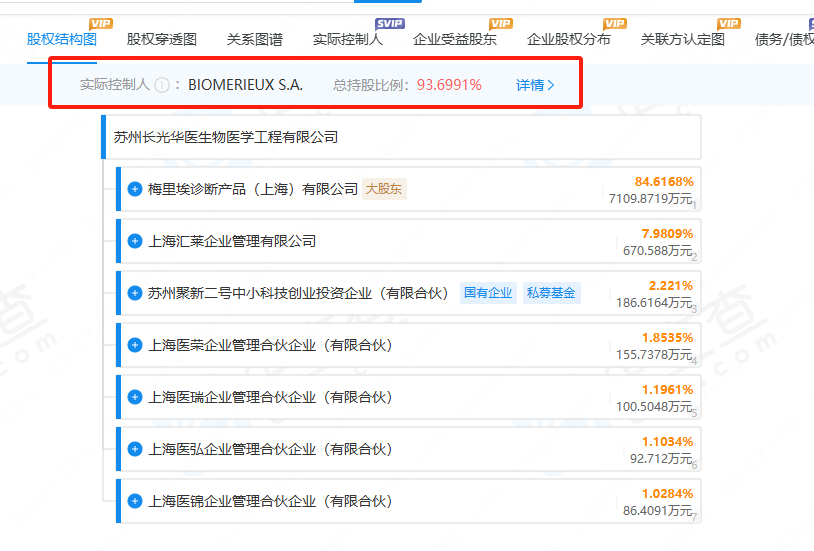
Task: Click info icon next to 实际控制人
Action: pos(162,85)
